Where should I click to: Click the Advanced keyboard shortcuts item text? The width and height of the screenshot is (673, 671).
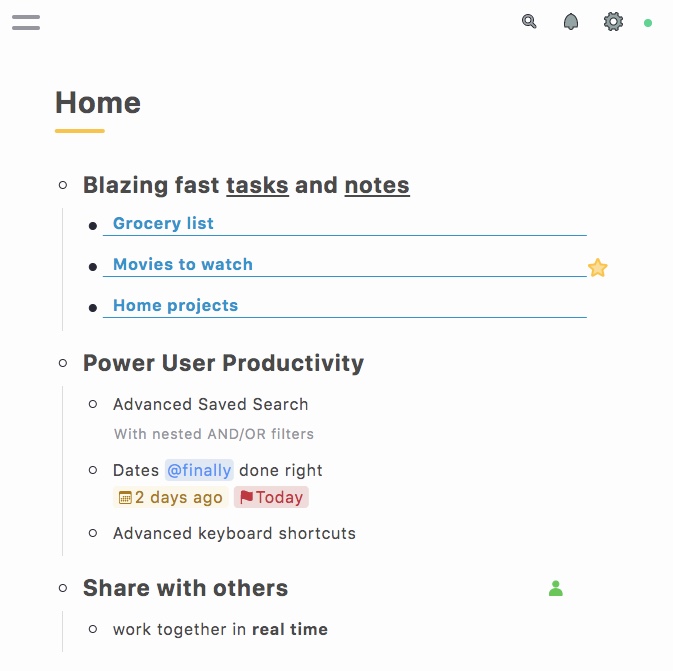(x=234, y=533)
